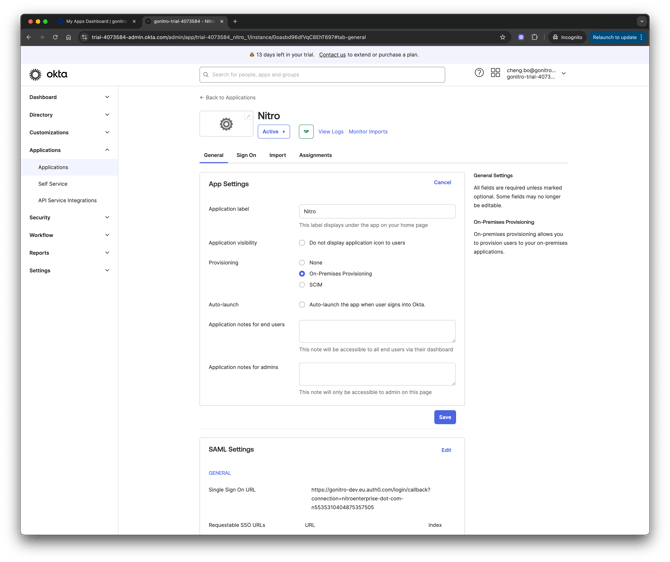Image resolution: width=670 pixels, height=562 pixels.
Task: Close the gonitro-trial Nitro tab
Action: point(221,21)
